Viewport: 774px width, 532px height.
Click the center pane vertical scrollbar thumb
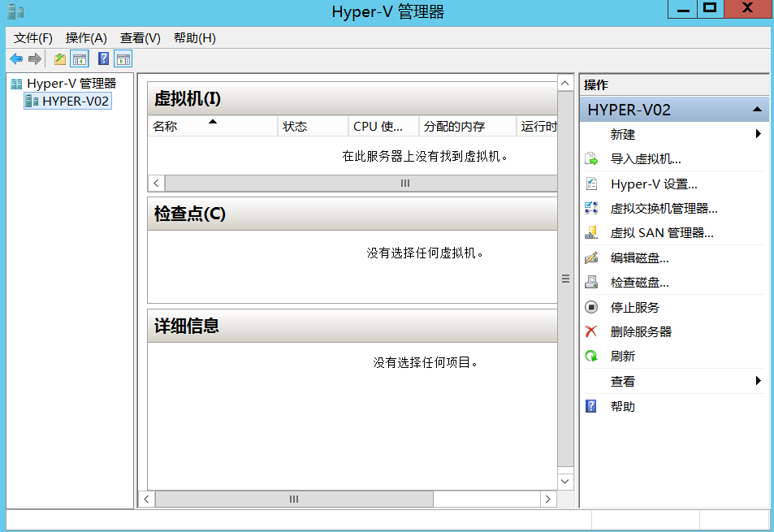point(565,279)
